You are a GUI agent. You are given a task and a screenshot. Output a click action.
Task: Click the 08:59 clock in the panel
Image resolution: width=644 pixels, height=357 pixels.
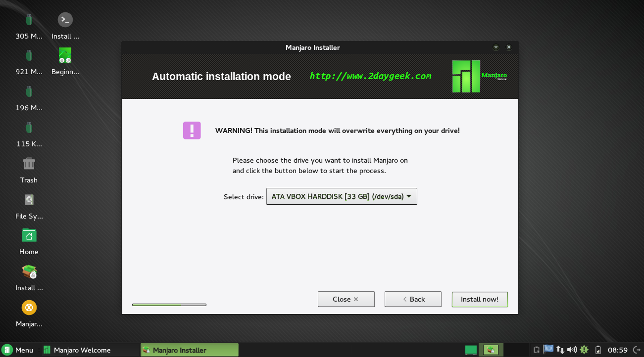617,350
